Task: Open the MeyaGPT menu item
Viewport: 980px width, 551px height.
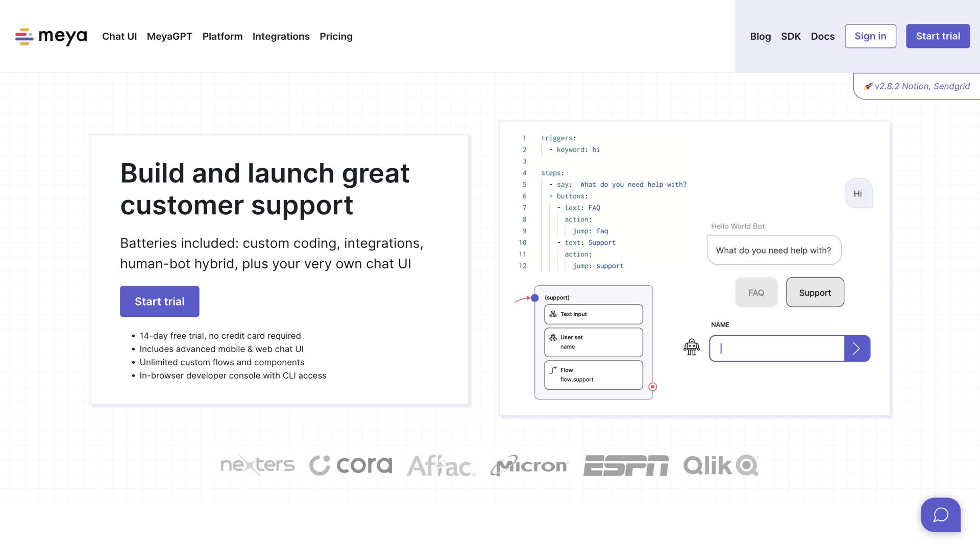Action: click(169, 36)
